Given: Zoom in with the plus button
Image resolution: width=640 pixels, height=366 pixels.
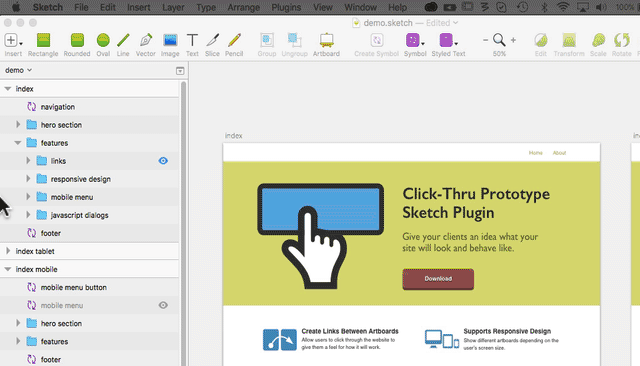Looking at the screenshot, I should click(x=513, y=40).
